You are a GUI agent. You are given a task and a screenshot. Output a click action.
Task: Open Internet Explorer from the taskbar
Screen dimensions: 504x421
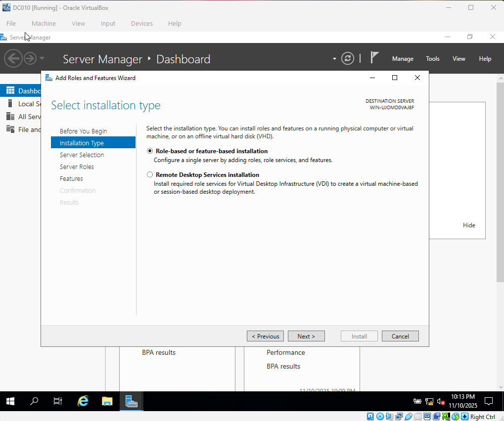[x=83, y=401]
